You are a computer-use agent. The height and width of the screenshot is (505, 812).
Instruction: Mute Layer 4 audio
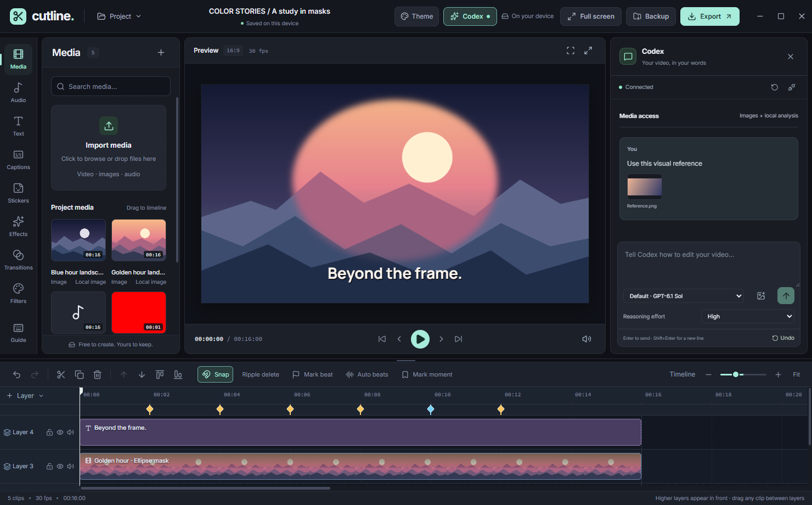(70, 433)
